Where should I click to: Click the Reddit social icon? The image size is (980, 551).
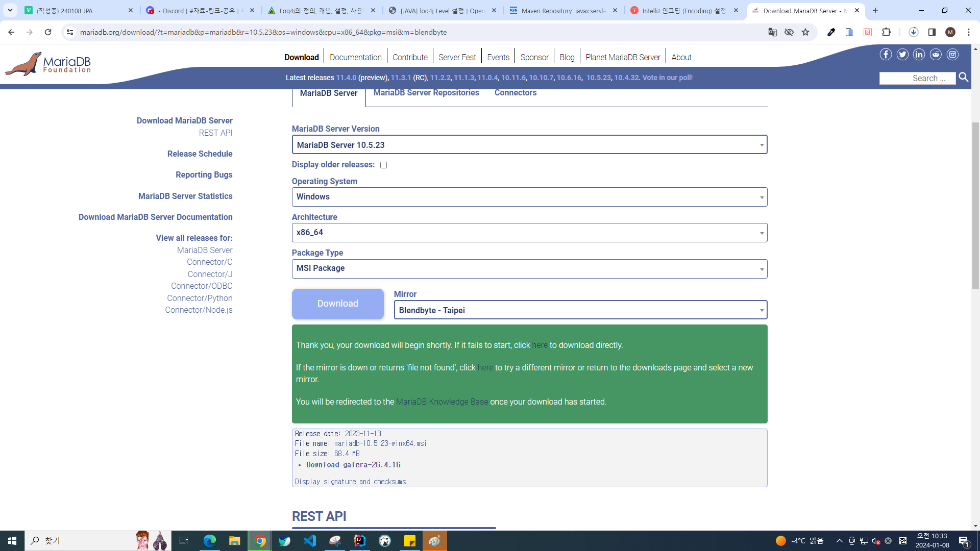pos(936,55)
